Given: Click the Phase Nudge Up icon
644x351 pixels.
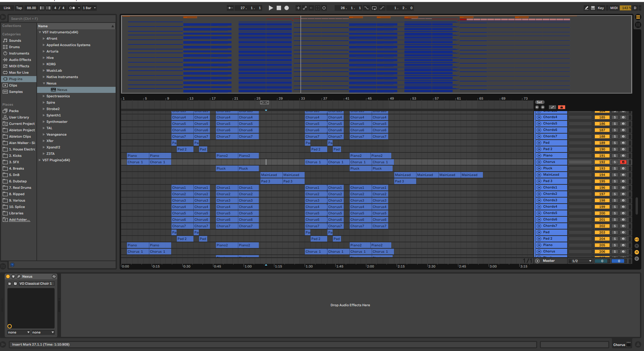Looking at the screenshot, I should pos(48,8).
